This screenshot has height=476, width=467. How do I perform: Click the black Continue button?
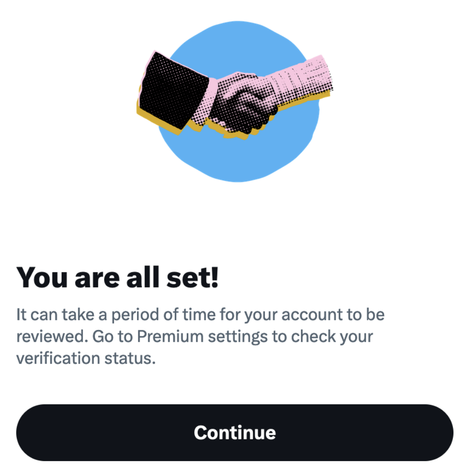234,432
